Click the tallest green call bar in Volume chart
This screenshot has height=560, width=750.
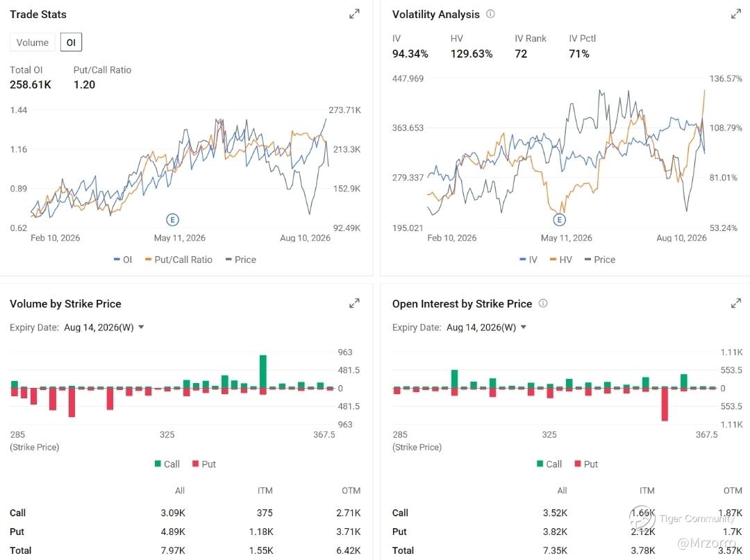point(263,372)
